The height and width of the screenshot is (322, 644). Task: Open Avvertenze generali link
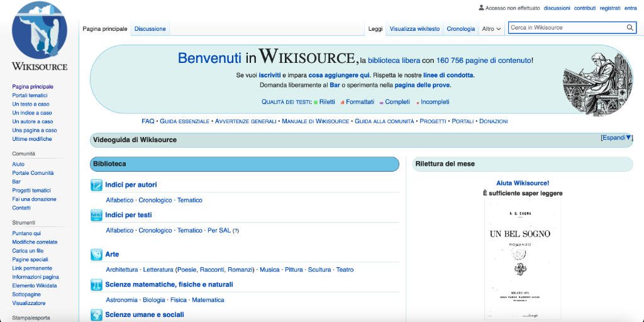pyautogui.click(x=246, y=121)
